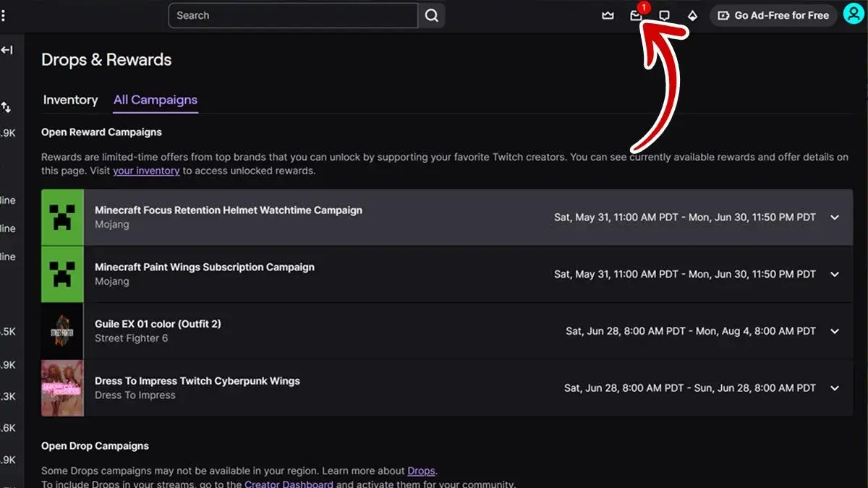Click the search magnifier button

(431, 15)
